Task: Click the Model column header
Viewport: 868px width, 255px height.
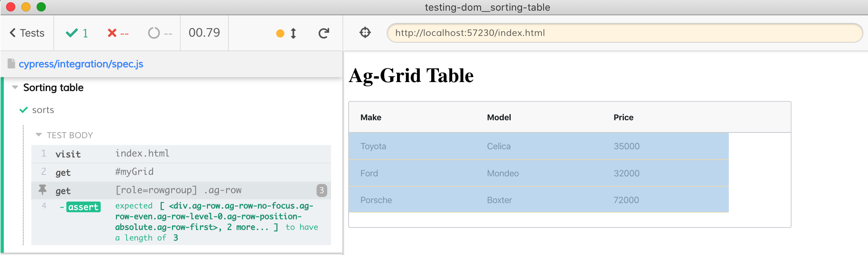Action: pos(499,118)
